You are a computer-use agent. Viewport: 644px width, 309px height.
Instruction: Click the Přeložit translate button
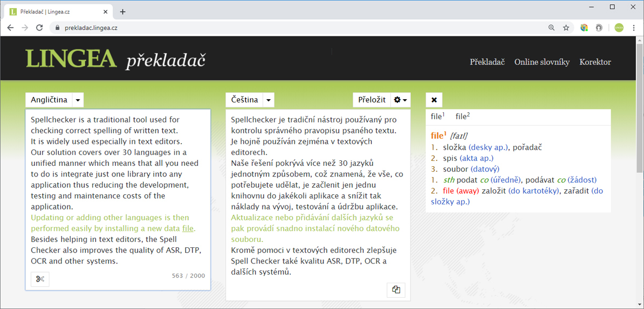(x=372, y=100)
